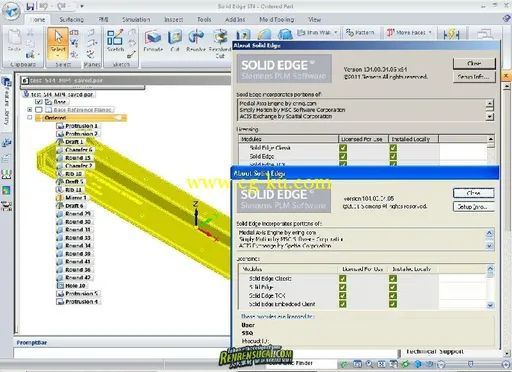Viewport: 512px width, 372px height.
Task: Switch to the Tools ribbon tab
Action: [204, 20]
